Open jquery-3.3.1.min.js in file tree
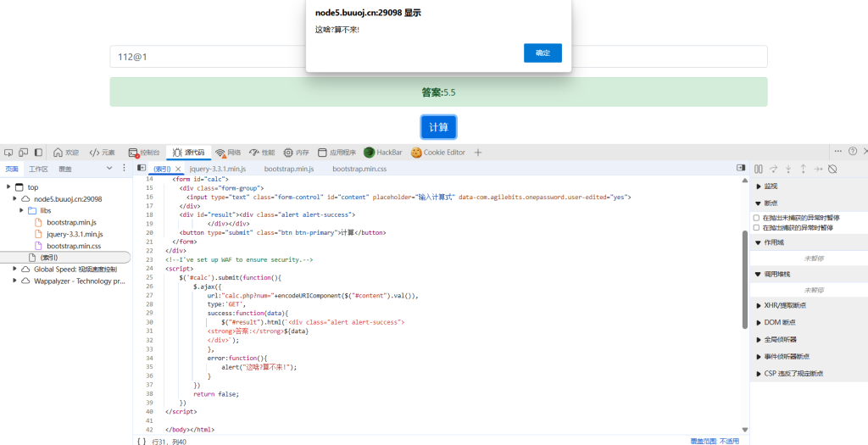Screen dimensions: 868x445 (75, 234)
